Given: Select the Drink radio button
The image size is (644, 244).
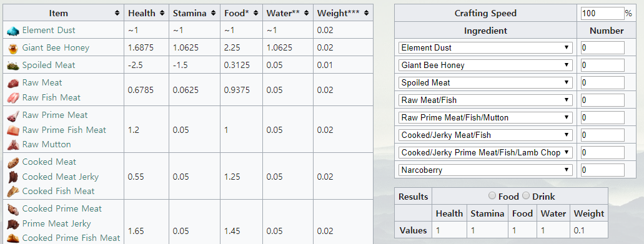Looking at the screenshot, I should pos(526,196).
